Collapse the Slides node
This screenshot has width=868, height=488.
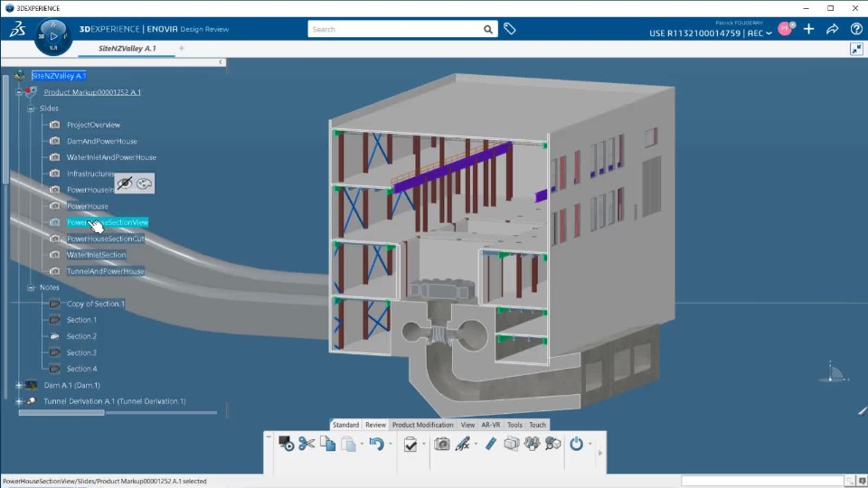31,108
